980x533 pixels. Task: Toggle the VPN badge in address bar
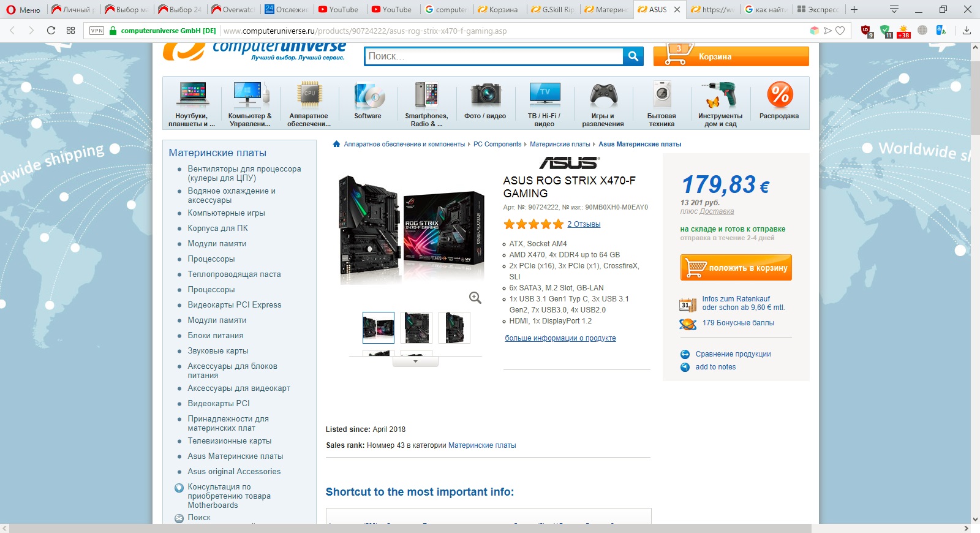[97, 31]
